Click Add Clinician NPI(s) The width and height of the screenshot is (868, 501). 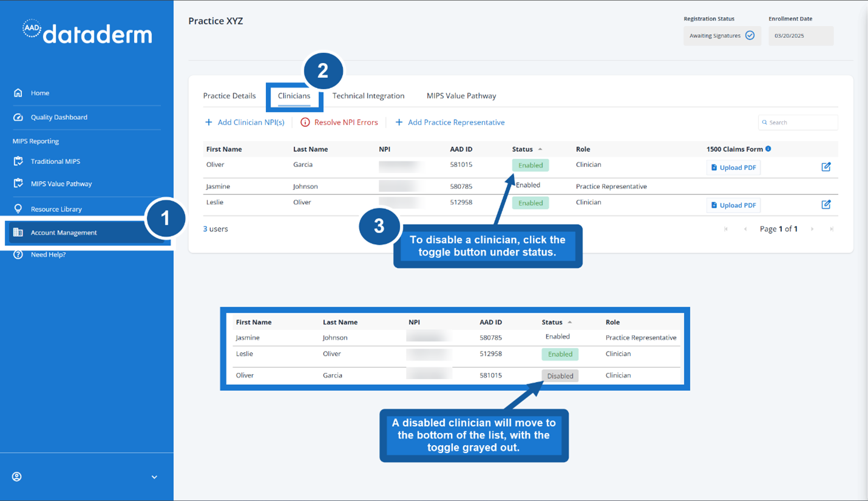245,122
